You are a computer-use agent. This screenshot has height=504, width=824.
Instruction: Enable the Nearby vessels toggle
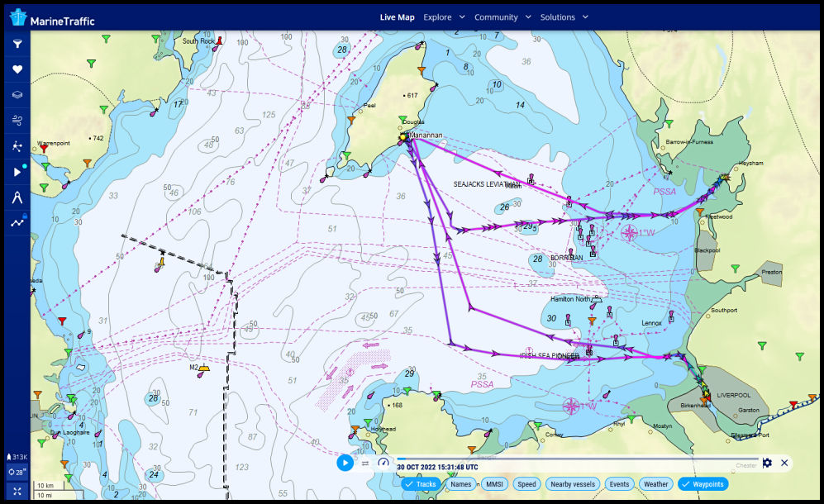coord(573,484)
